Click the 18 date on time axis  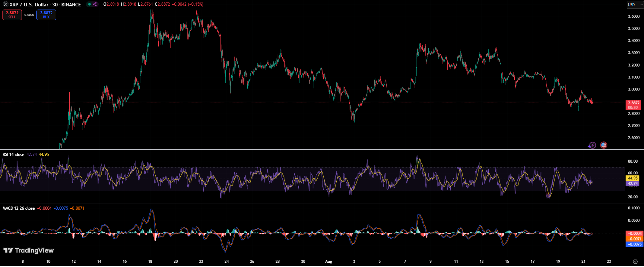point(150,262)
